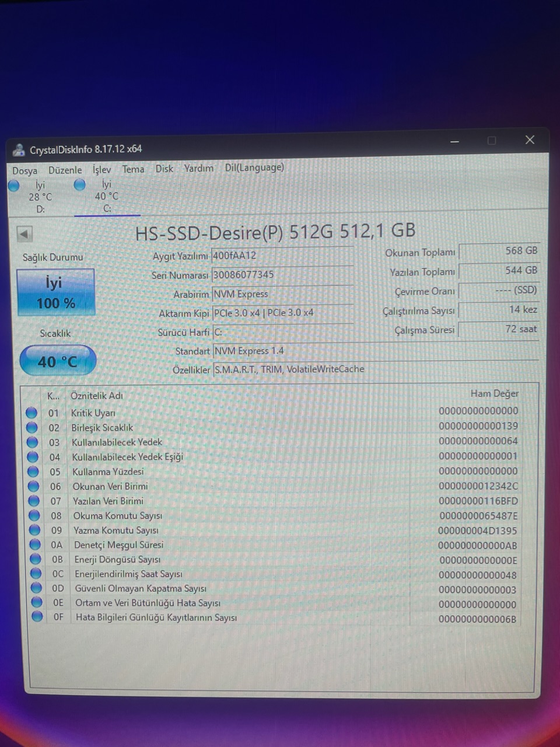Minimize the CrystalDiskInfo window
This screenshot has height=747, width=560.
(x=455, y=141)
